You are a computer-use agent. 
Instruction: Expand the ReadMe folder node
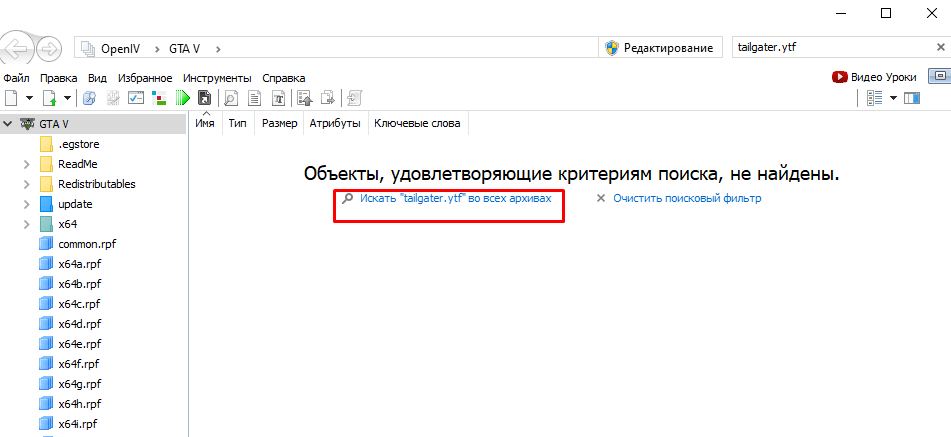[x=27, y=164]
